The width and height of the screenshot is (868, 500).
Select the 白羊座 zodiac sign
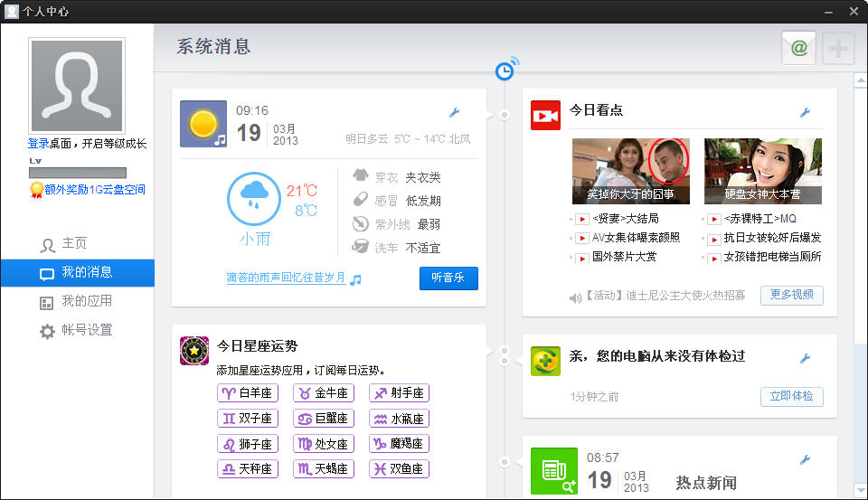pyautogui.click(x=248, y=393)
